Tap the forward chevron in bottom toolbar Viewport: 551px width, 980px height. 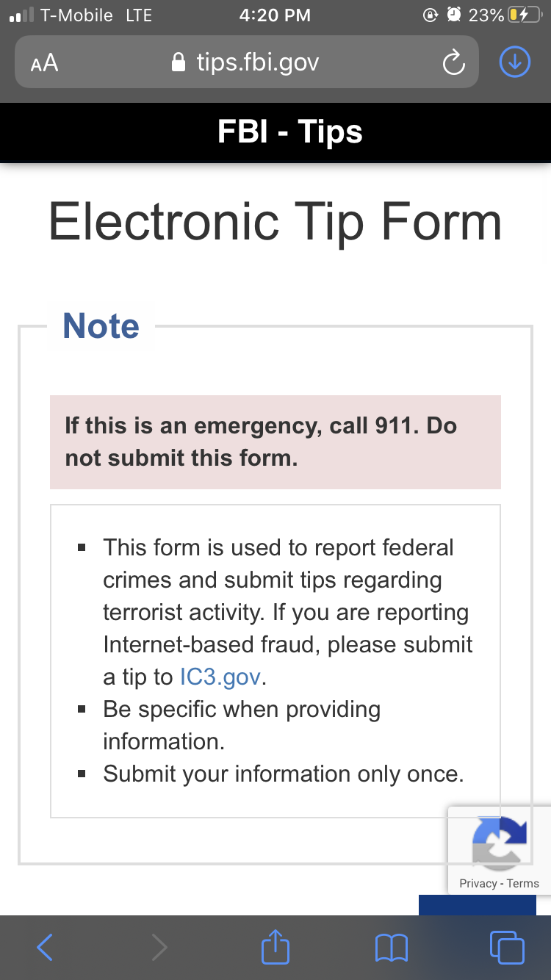[159, 948]
